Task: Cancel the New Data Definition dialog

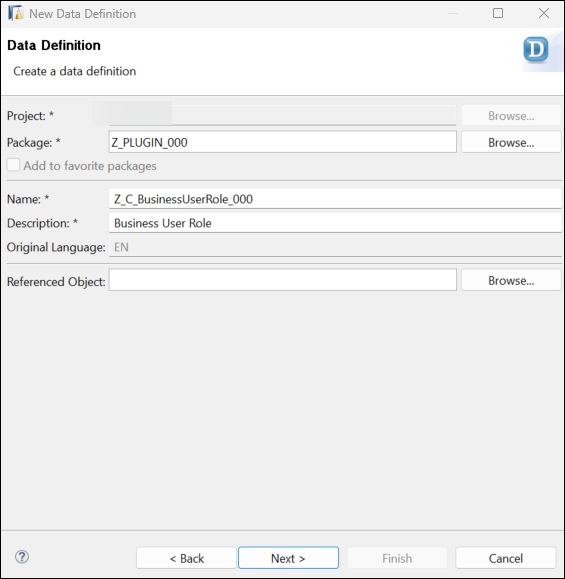Action: [506, 558]
